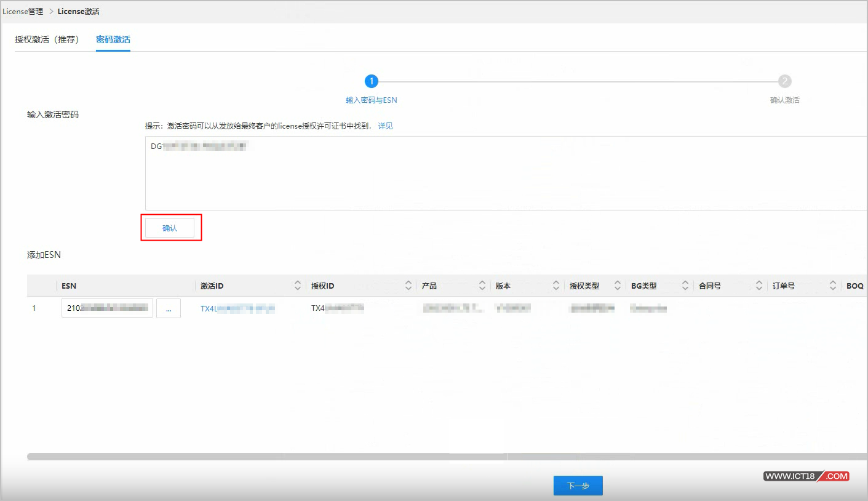The width and height of the screenshot is (868, 501).
Task: Sort by 版本 column arrows
Action: pos(556,286)
